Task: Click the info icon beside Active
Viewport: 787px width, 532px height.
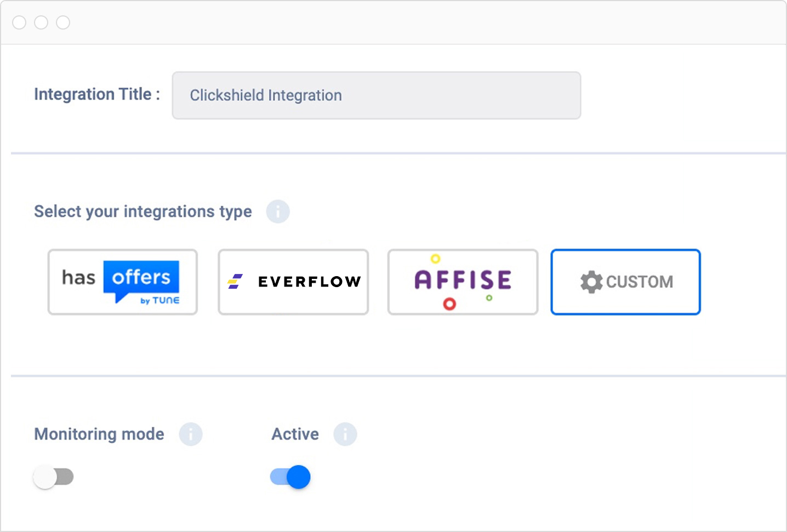Action: point(345,434)
